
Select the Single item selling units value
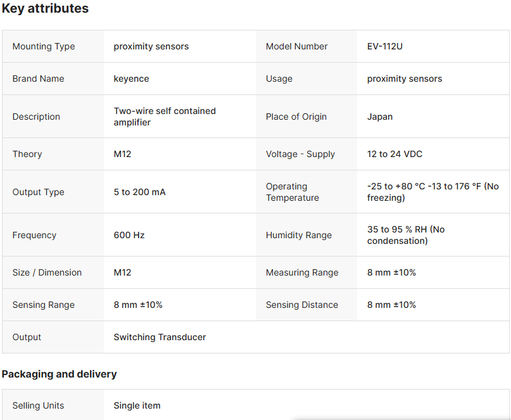(137, 405)
